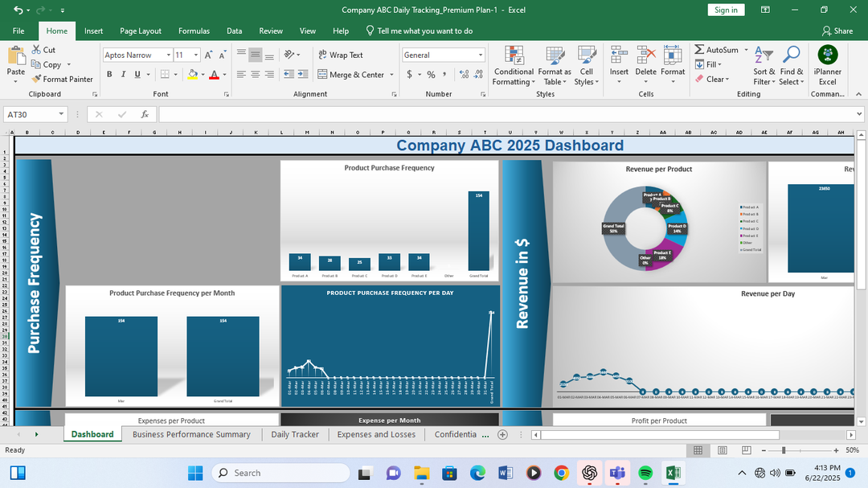
Task: Open the File menu
Action: tap(18, 31)
